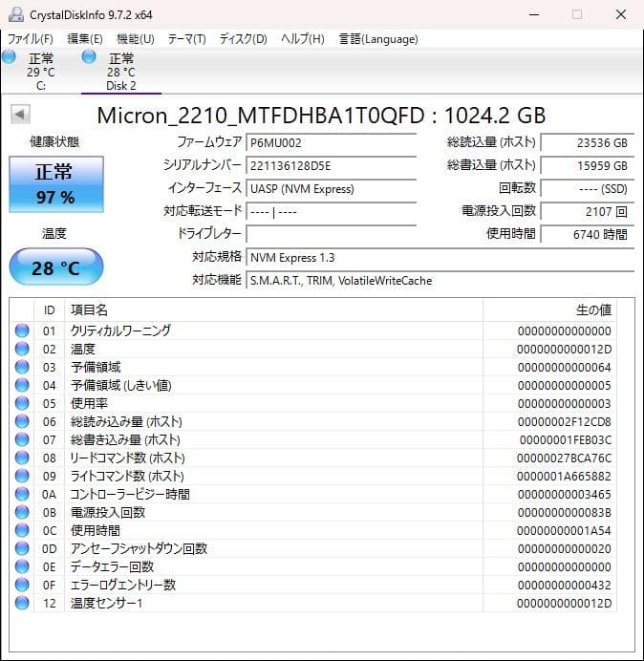Click the 回転数 value ---- (SSD)
Image resolution: width=644 pixels, height=661 pixels.
click(587, 189)
